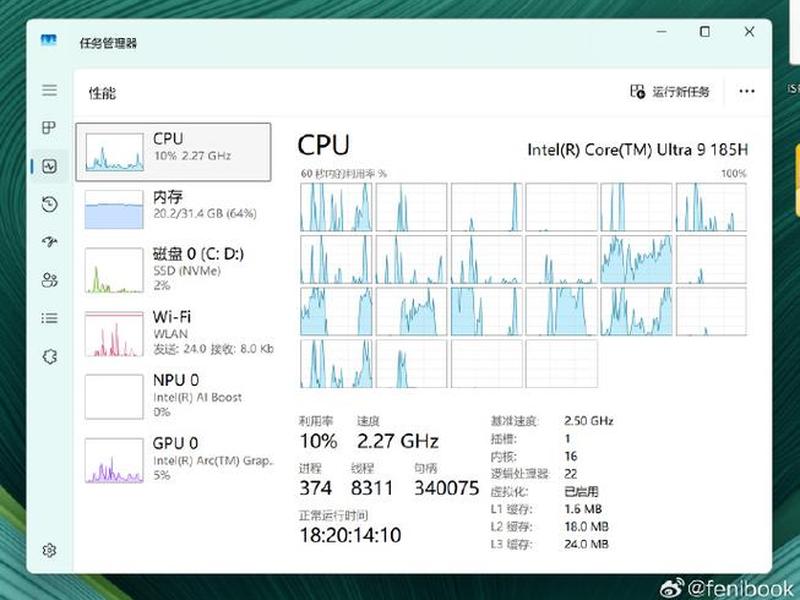Click the utilization value 10%

318,441
